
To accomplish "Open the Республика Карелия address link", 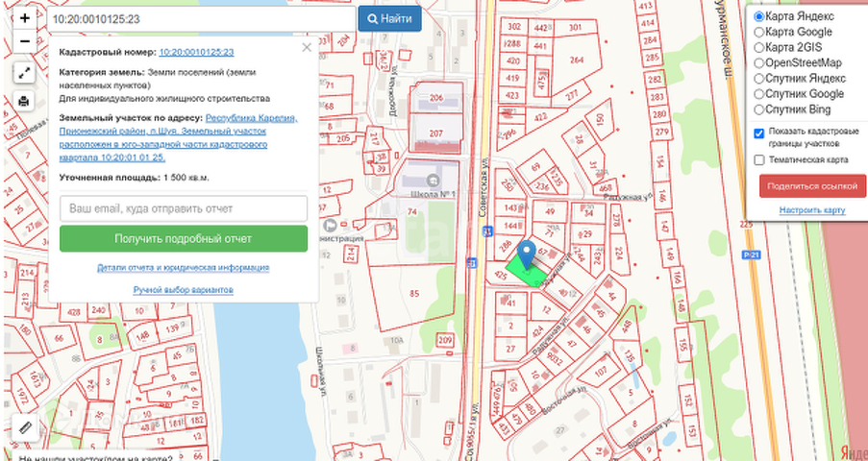I will click(x=178, y=137).
